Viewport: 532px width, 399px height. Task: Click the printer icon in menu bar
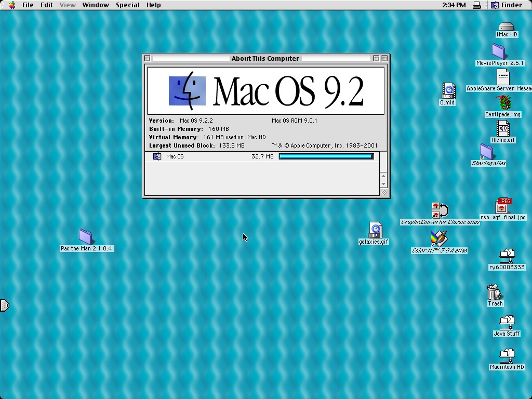(477, 5)
